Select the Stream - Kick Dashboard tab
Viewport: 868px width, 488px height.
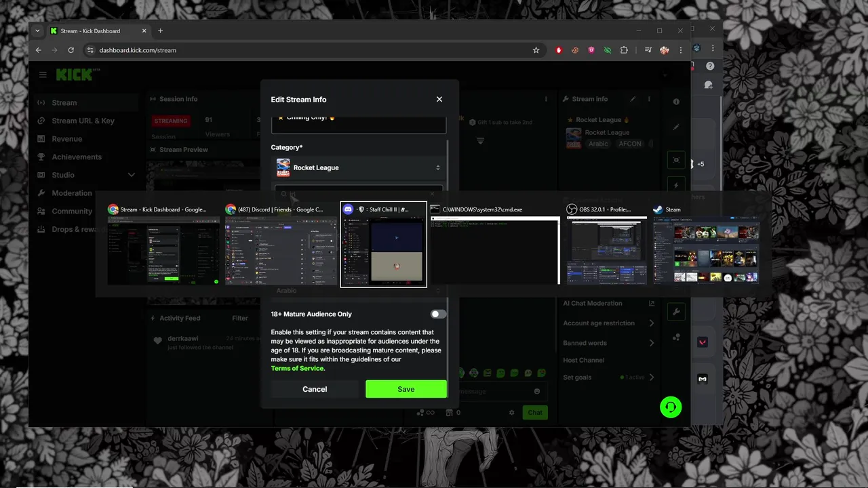(x=98, y=30)
